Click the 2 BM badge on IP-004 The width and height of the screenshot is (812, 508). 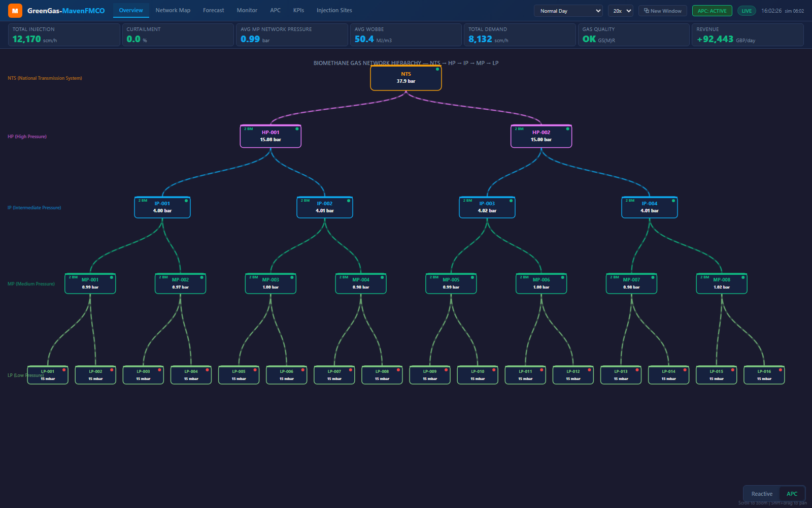629,200
